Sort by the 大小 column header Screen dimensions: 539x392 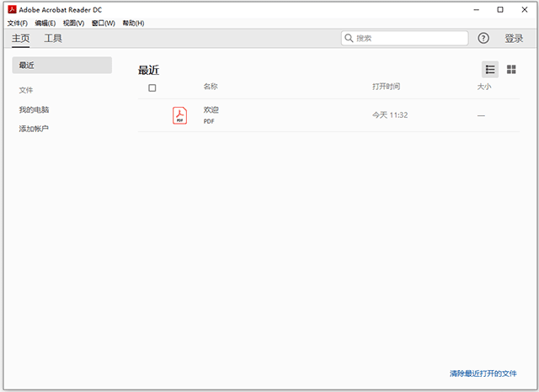tap(484, 87)
